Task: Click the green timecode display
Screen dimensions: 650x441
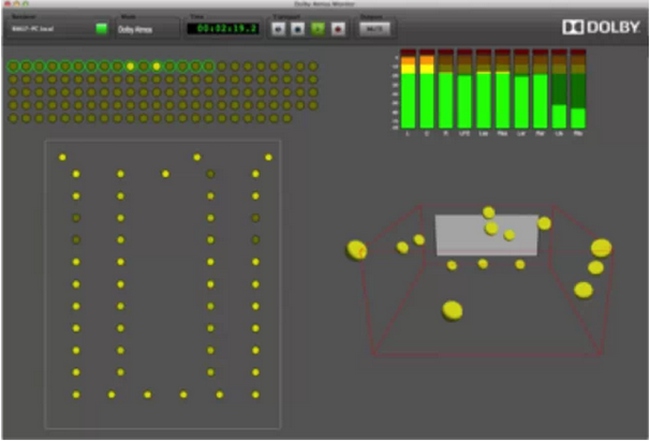Action: (x=223, y=29)
